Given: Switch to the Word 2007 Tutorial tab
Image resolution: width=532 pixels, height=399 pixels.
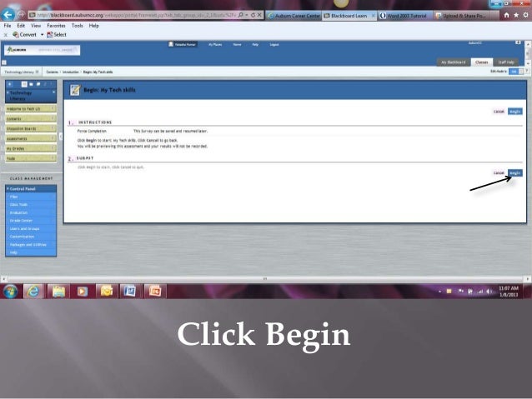Looking at the screenshot, I should click(404, 16).
